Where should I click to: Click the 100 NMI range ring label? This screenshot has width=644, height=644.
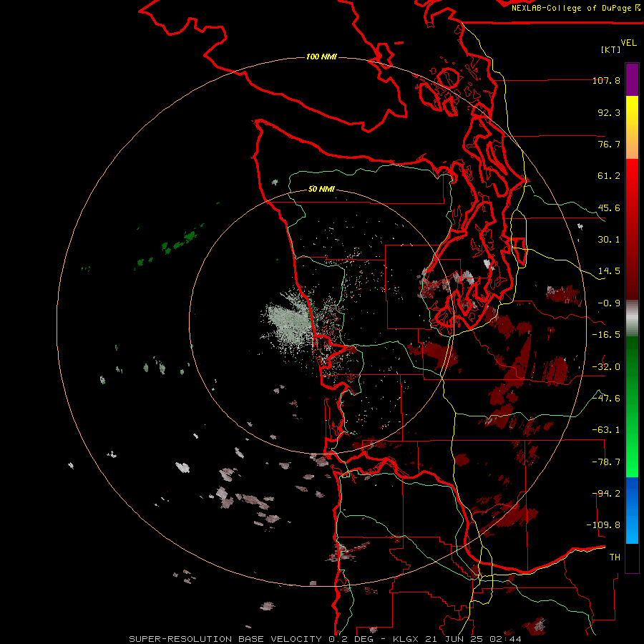pyautogui.click(x=321, y=57)
